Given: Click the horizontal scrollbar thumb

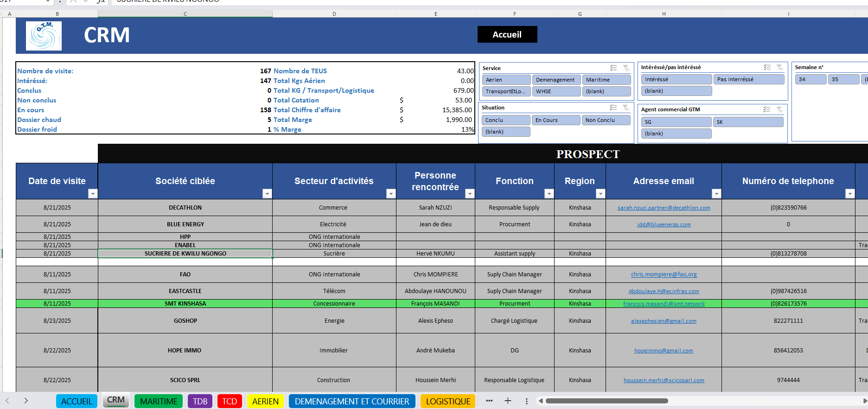Looking at the screenshot, I should coord(606,401).
